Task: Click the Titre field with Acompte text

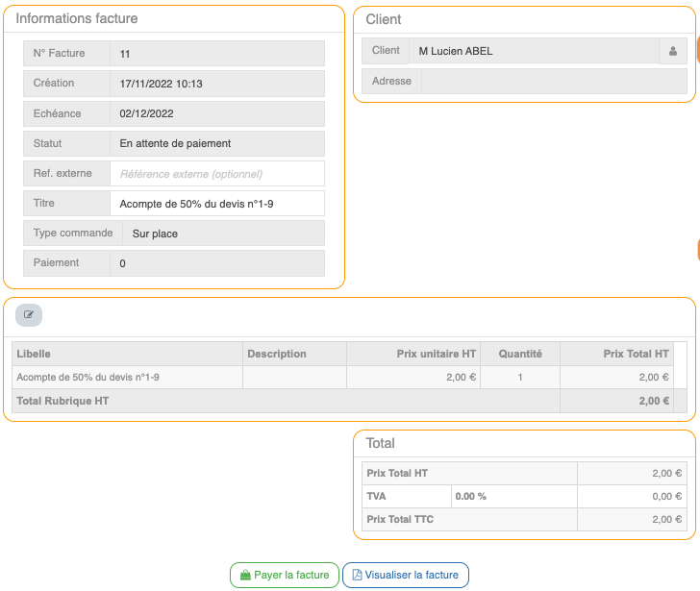Action: (217, 204)
